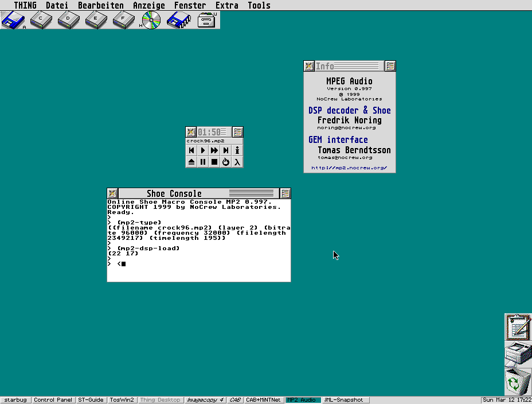Click the right title gadget of player window
Screen dimensions: 532x404
238,132
